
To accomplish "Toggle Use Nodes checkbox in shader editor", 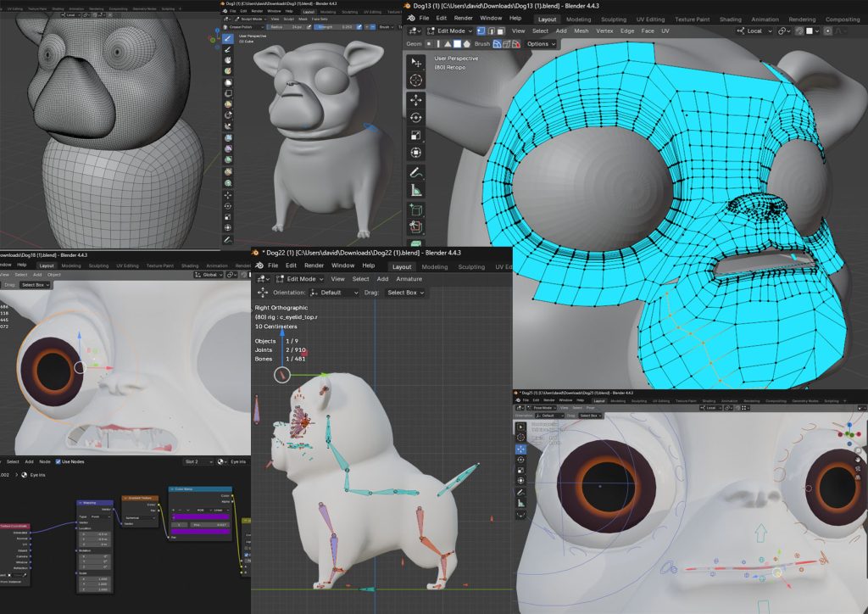I will click(x=58, y=461).
